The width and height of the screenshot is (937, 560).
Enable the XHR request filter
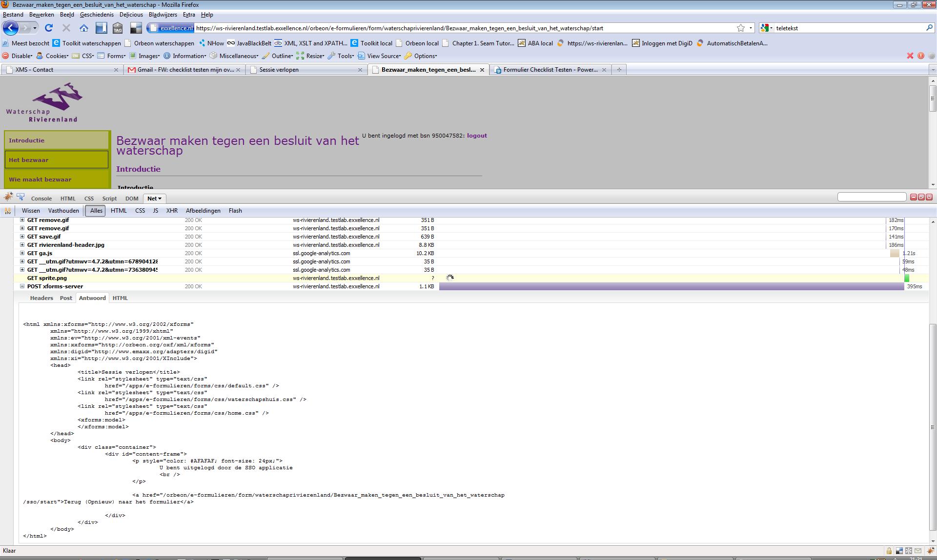coord(172,211)
